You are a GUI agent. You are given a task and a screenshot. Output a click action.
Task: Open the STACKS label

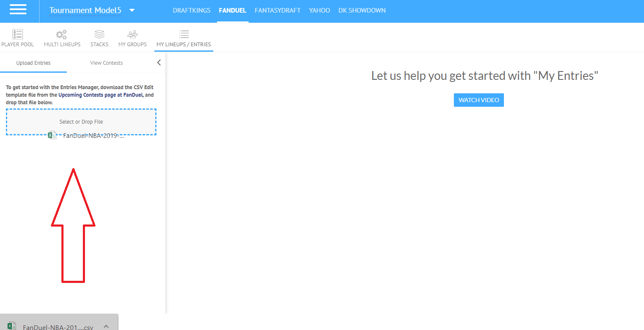tap(99, 44)
